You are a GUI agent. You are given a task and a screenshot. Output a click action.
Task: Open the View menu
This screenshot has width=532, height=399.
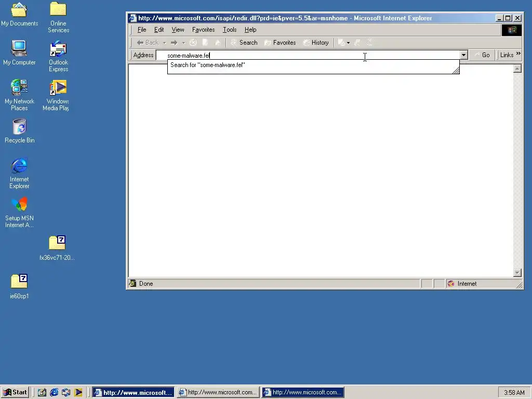coord(178,30)
